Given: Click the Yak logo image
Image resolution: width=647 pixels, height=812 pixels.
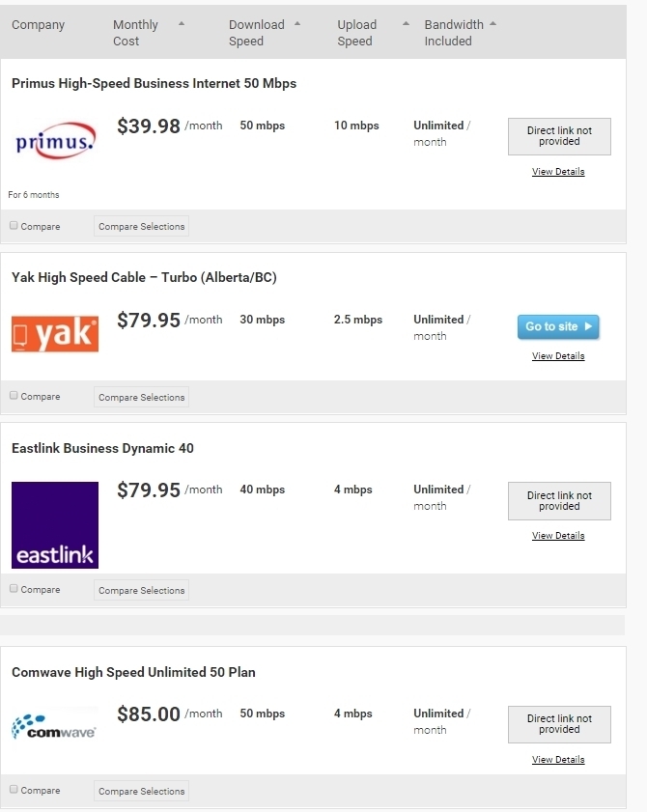Looking at the screenshot, I should [x=55, y=333].
